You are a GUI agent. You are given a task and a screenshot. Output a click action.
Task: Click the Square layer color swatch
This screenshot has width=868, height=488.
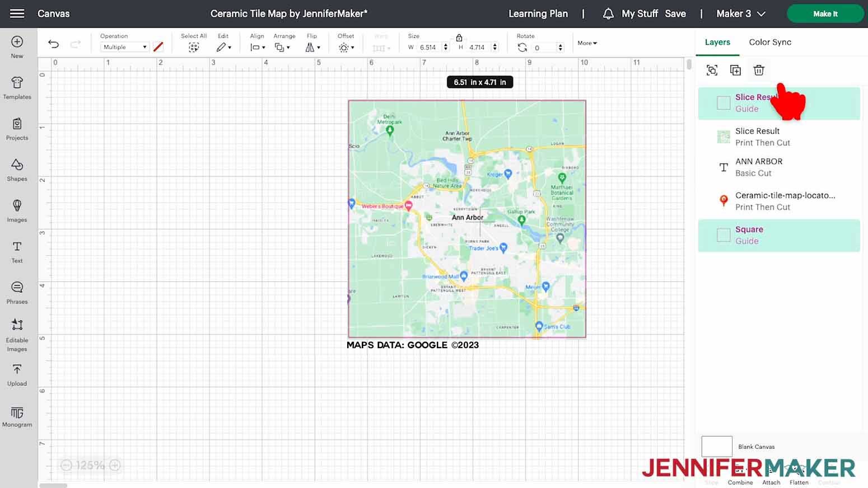pyautogui.click(x=724, y=235)
